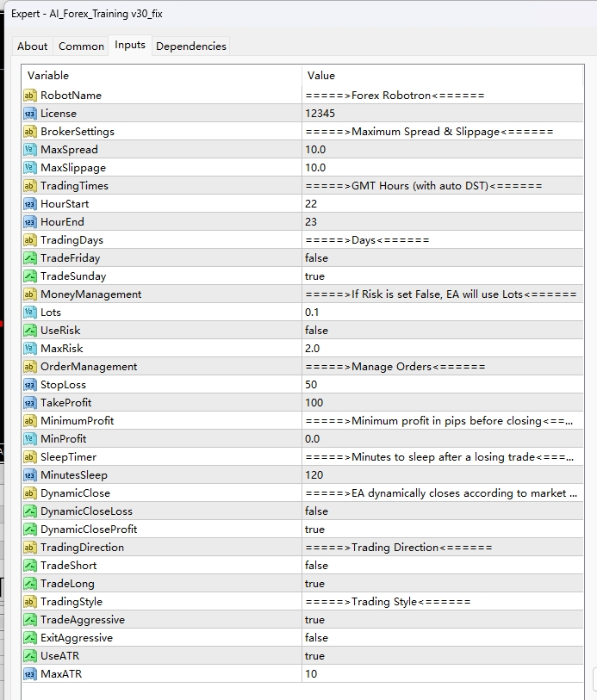Click the boolean icon beside UseATR
This screenshot has width=597, height=700.
point(30,656)
